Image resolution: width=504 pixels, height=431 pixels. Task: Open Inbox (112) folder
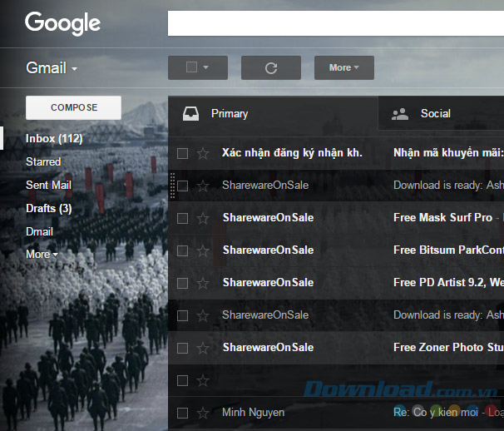coord(54,139)
